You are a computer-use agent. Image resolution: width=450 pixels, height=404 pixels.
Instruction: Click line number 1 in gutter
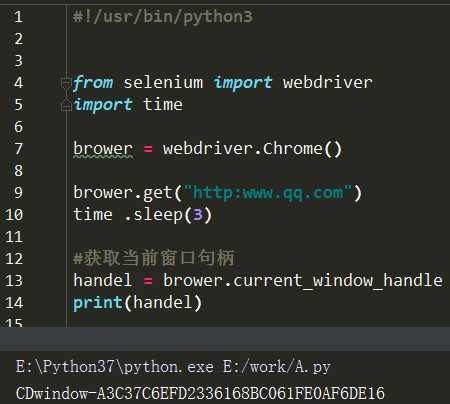(18, 17)
